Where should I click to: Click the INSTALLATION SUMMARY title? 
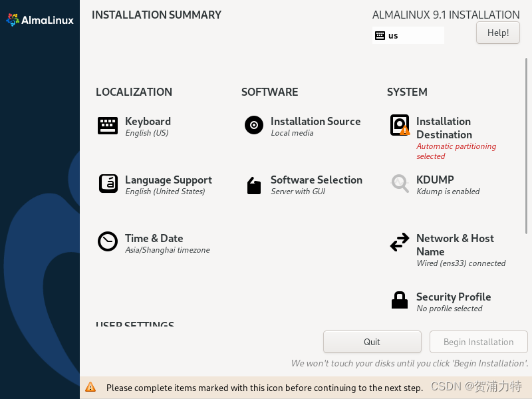156,15
